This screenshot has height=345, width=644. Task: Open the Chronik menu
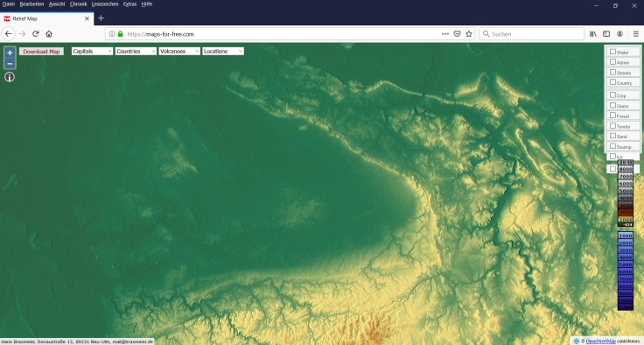click(x=78, y=4)
